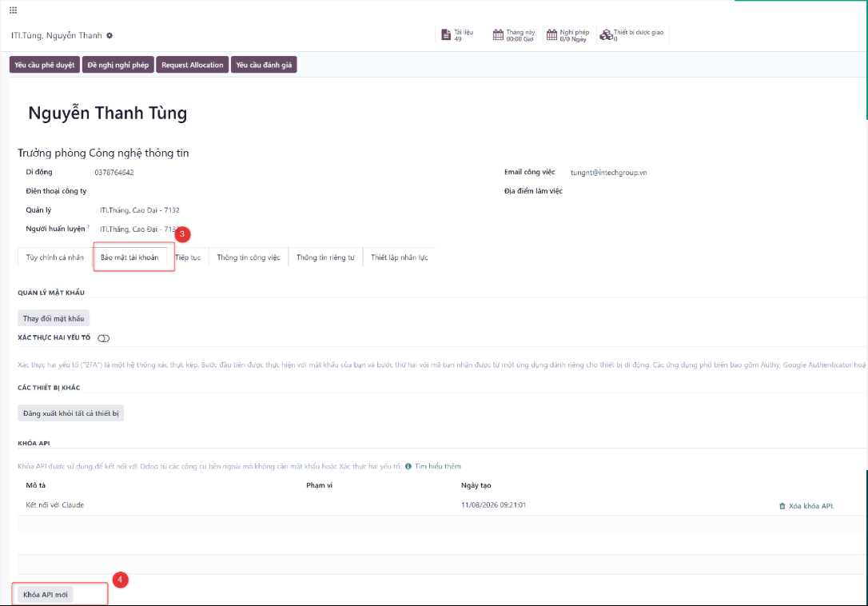
Task: Click Khóa API mới button
Action: (x=46, y=594)
